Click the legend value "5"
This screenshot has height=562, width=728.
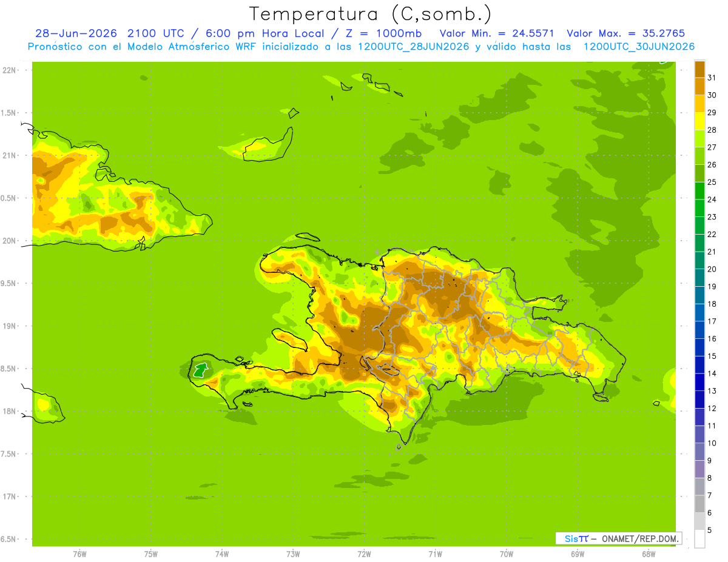(x=710, y=530)
